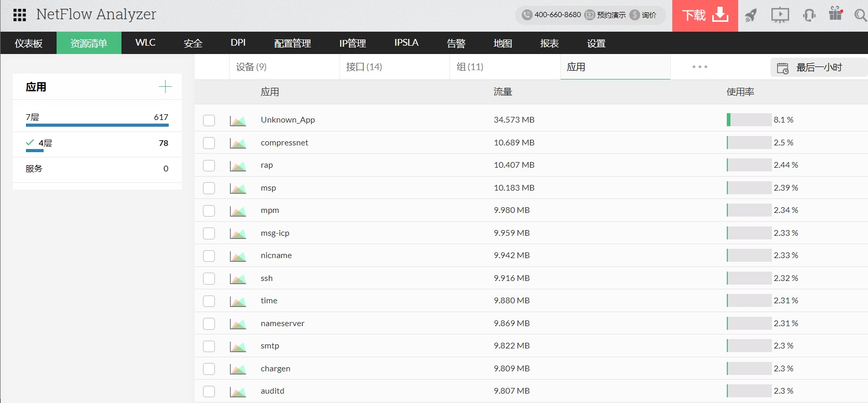Select the 设备 (9) tab
This screenshot has width=868, height=403.
(284, 67)
